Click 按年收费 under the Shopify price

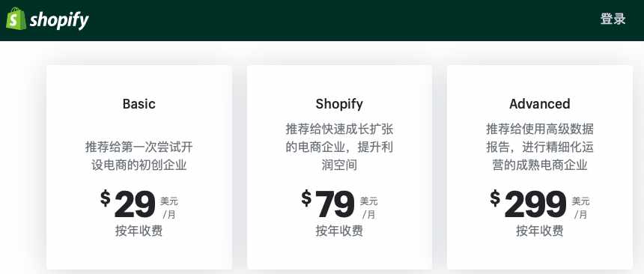[339, 231]
